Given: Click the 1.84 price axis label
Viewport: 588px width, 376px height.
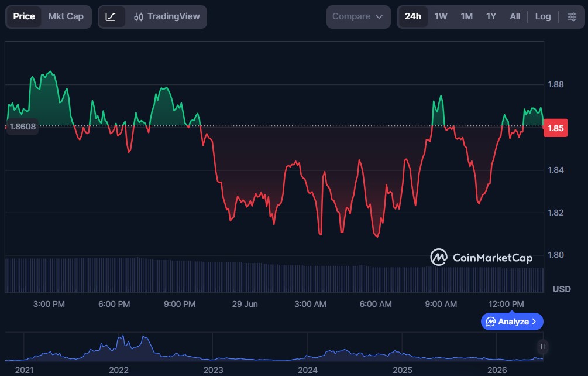Looking at the screenshot, I should [555, 170].
